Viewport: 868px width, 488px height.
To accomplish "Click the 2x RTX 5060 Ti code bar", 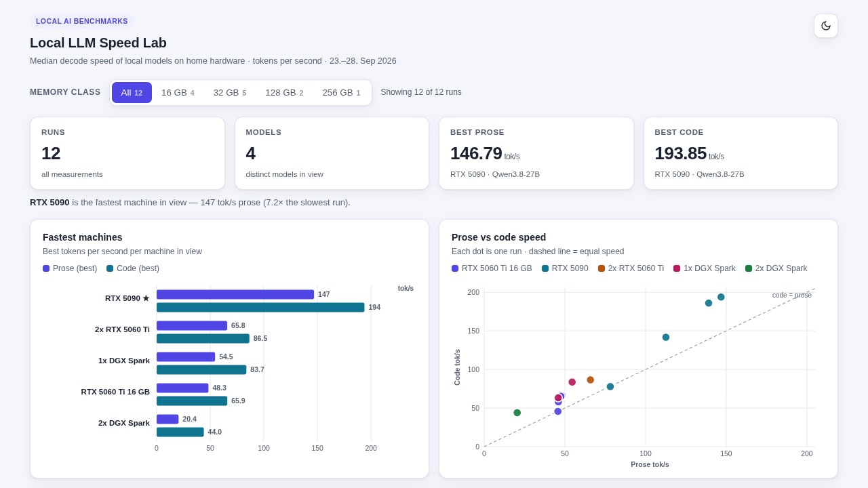I will pos(203,338).
